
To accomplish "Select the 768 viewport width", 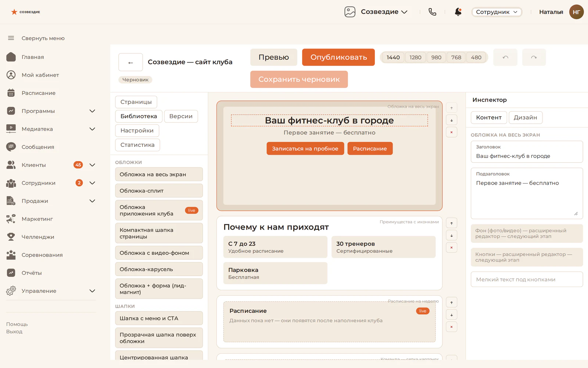I will tap(456, 57).
